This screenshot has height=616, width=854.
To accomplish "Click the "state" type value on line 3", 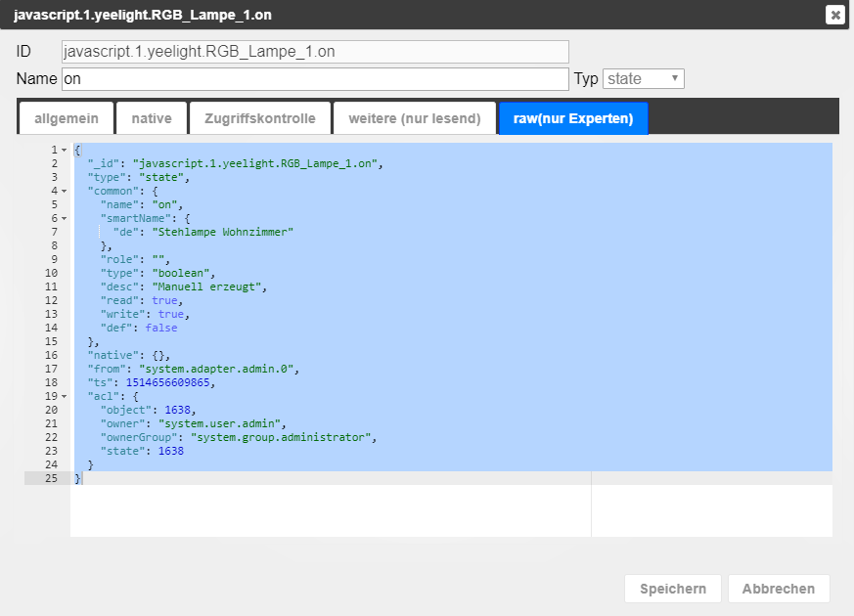I will [161, 177].
